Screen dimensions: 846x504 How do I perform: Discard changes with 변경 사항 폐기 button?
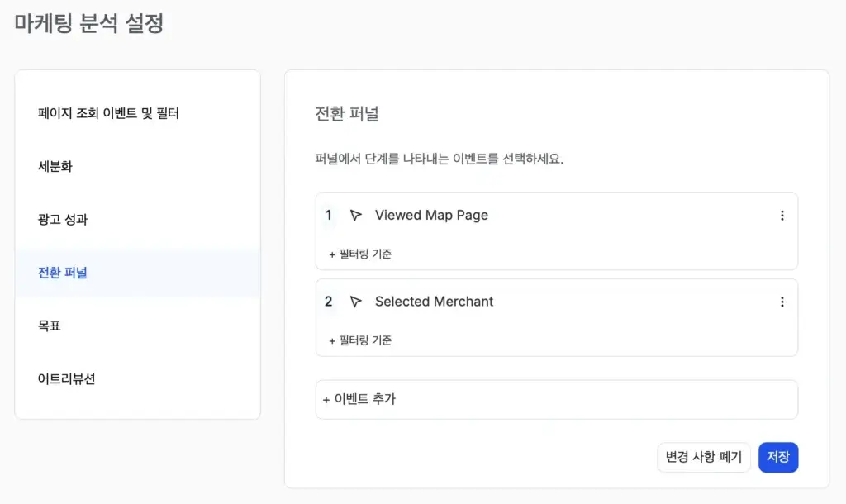pyautogui.click(x=704, y=457)
